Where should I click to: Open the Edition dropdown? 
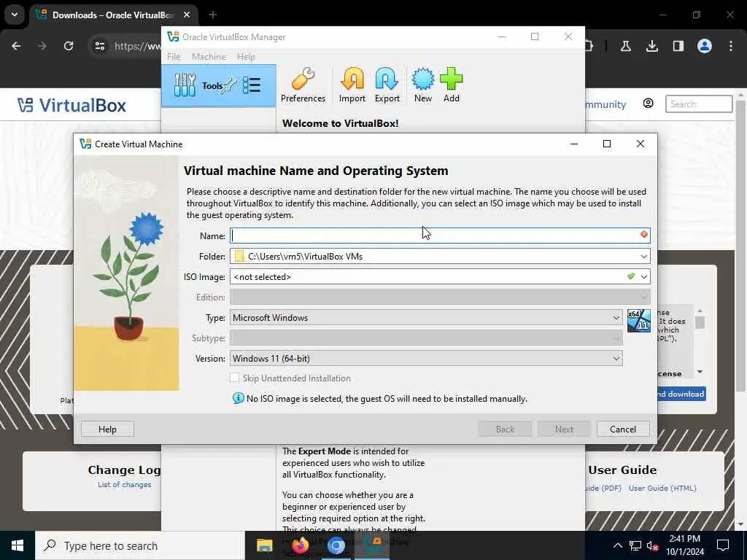click(440, 297)
